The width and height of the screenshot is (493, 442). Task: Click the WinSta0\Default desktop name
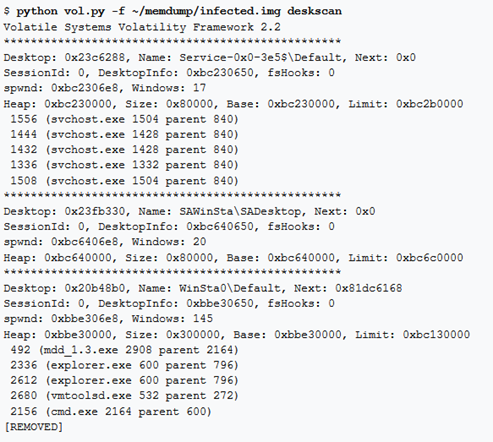pyautogui.click(x=230, y=288)
